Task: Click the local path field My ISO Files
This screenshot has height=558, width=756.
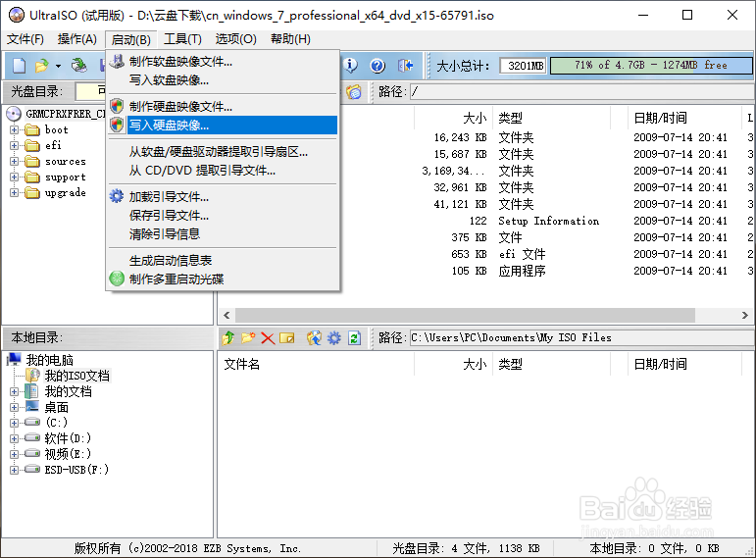Action: pyautogui.click(x=581, y=337)
